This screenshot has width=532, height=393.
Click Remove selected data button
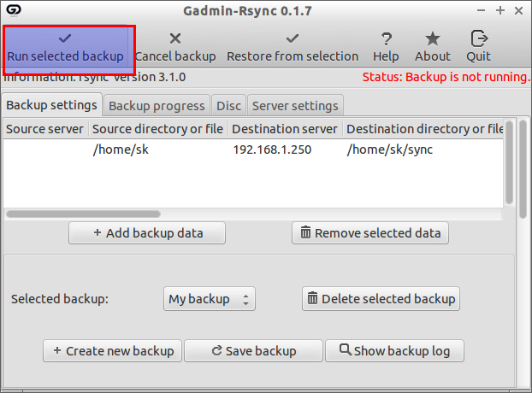370,233
